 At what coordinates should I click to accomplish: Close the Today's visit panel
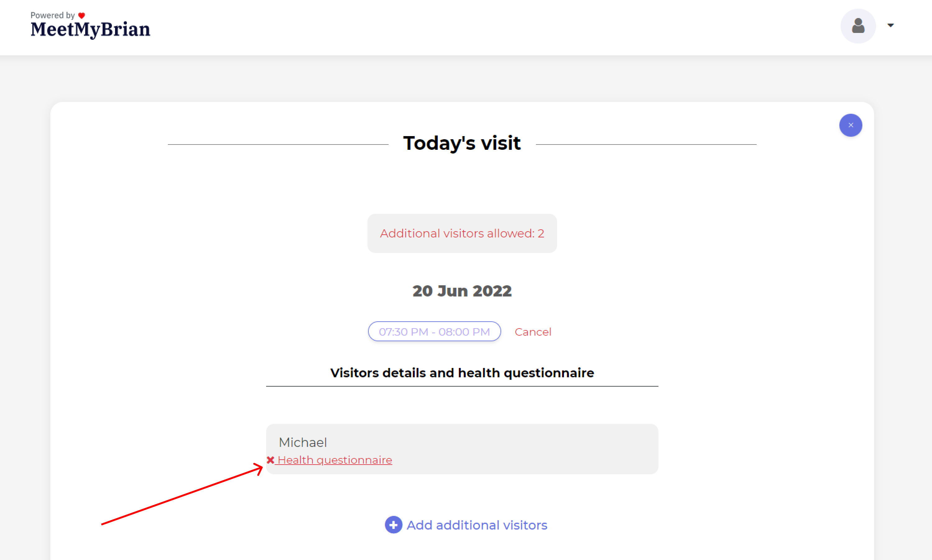click(851, 125)
